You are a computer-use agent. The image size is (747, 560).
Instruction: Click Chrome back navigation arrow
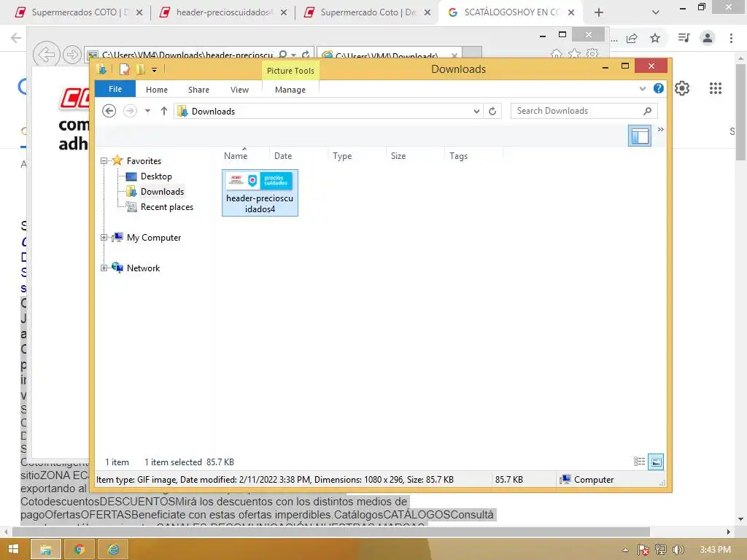pos(16,38)
